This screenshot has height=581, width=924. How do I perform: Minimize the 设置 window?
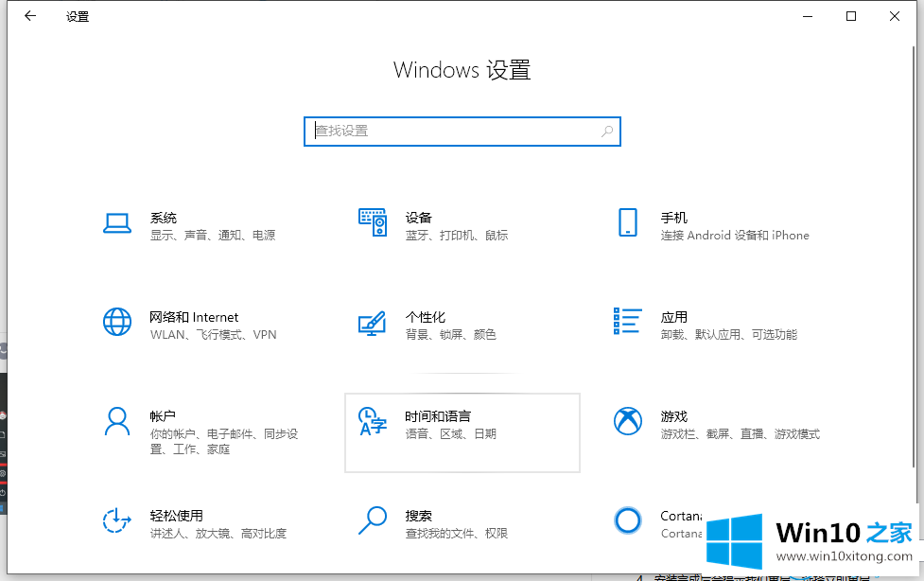[808, 16]
